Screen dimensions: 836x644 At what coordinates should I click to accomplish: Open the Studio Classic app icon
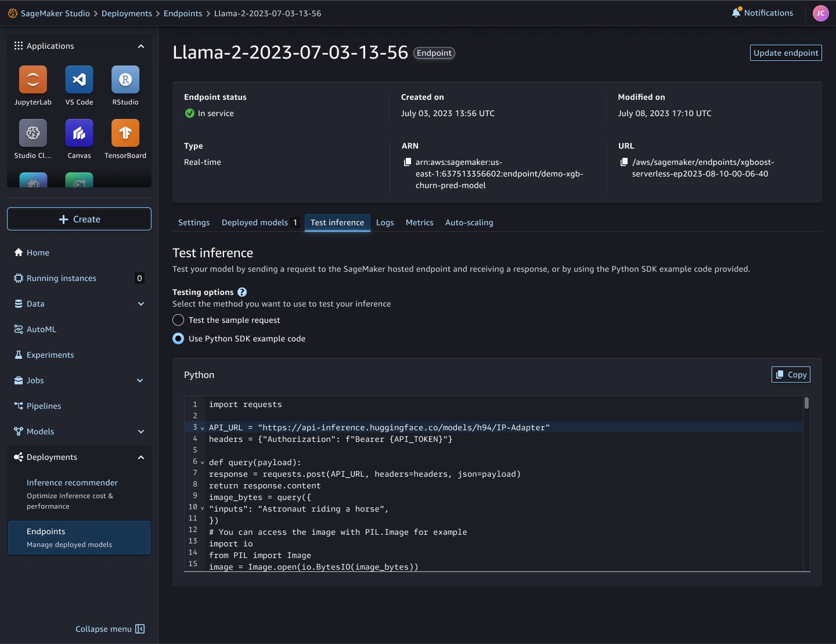tap(33, 133)
